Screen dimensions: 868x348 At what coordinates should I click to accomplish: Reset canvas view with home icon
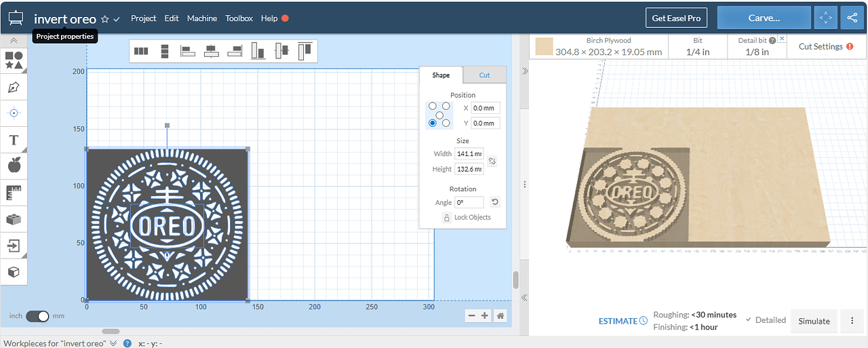[500, 315]
